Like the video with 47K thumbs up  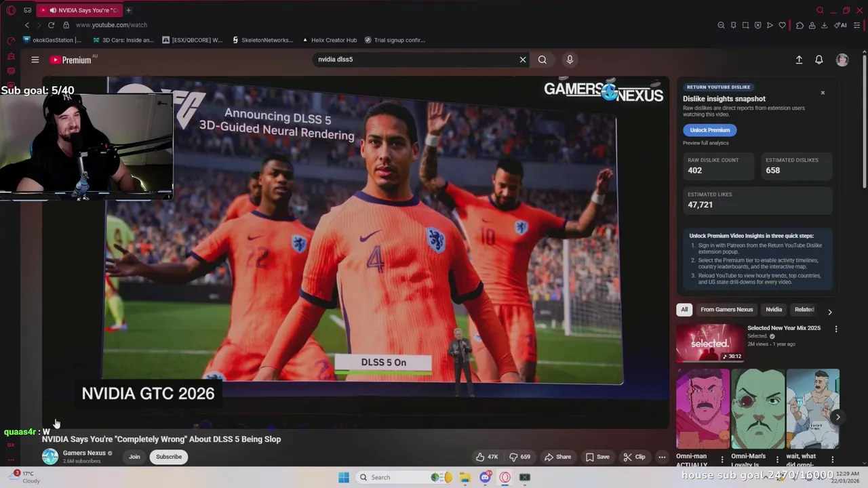487,457
